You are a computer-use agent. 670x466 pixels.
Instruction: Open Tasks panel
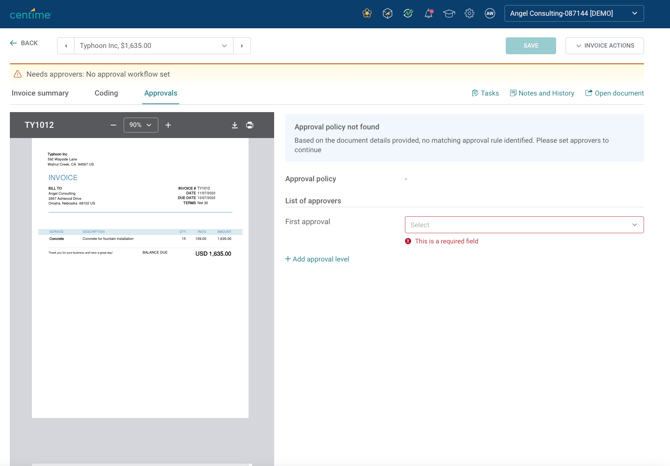(485, 93)
